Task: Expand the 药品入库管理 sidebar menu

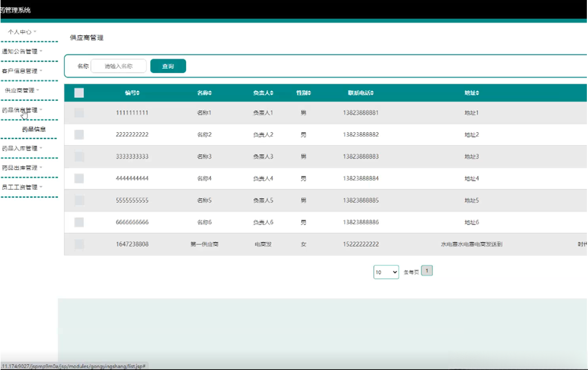Action: click(x=22, y=148)
